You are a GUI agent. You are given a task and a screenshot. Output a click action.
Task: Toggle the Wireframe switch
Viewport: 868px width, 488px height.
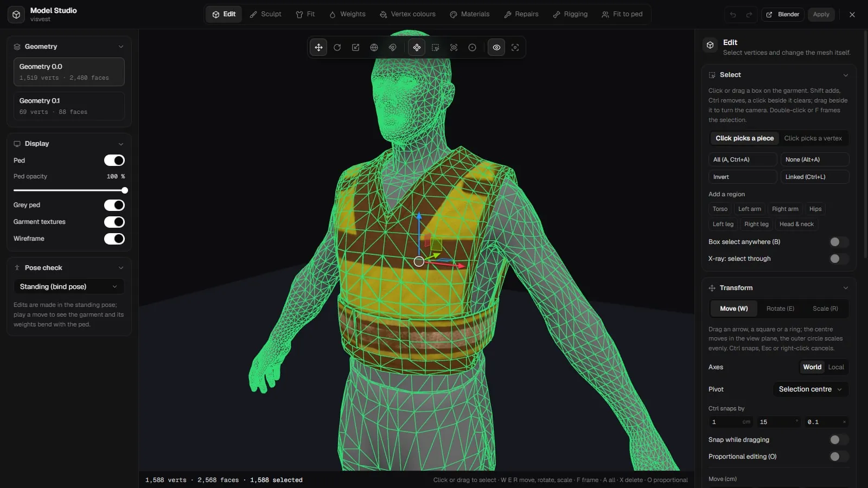[x=114, y=239]
